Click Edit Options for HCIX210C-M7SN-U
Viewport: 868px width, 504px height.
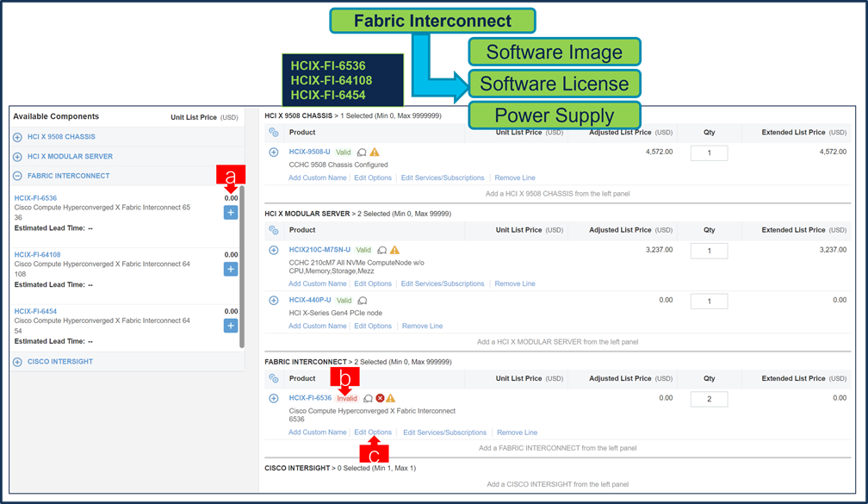coord(373,283)
